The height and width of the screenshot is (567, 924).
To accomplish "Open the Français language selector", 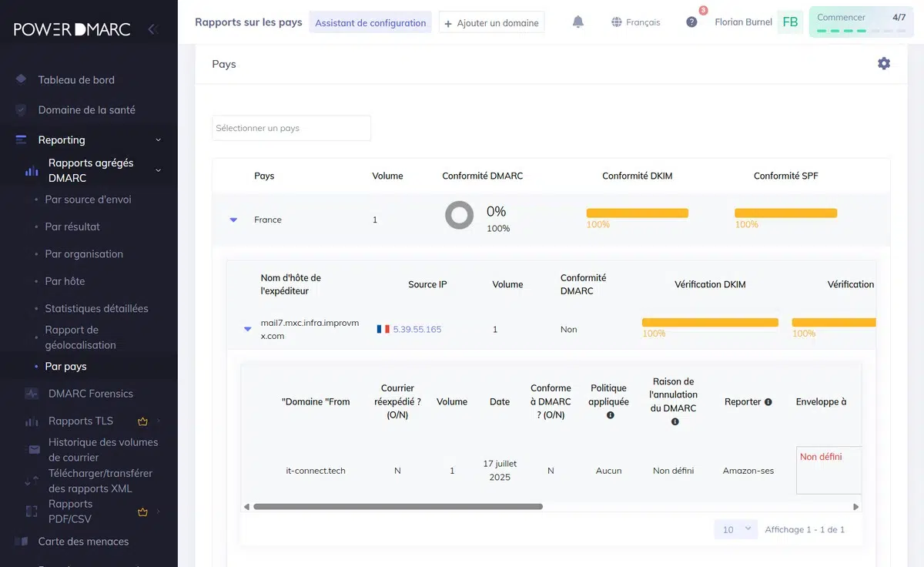I will (635, 22).
